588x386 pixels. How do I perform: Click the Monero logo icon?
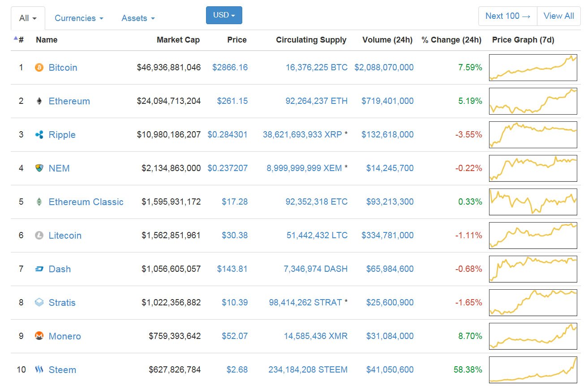point(39,336)
